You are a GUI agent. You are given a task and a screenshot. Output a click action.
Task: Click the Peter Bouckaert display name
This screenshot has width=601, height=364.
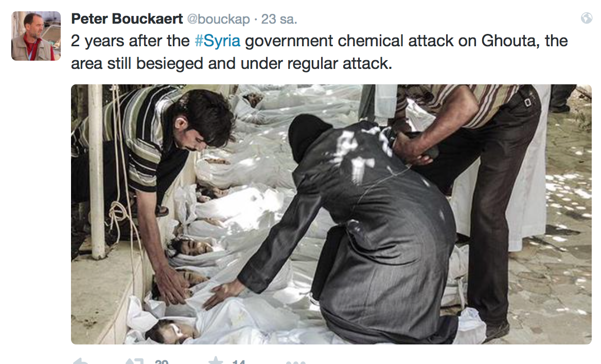[x=127, y=19]
